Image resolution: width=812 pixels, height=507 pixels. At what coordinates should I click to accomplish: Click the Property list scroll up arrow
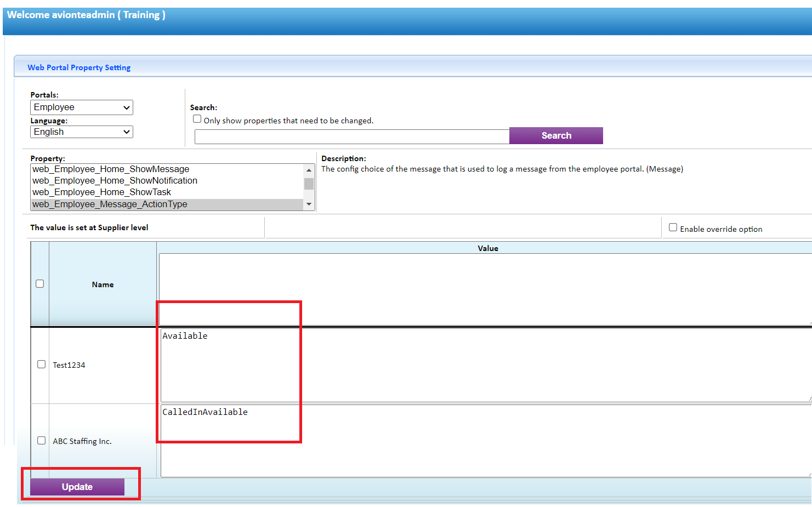(309, 170)
